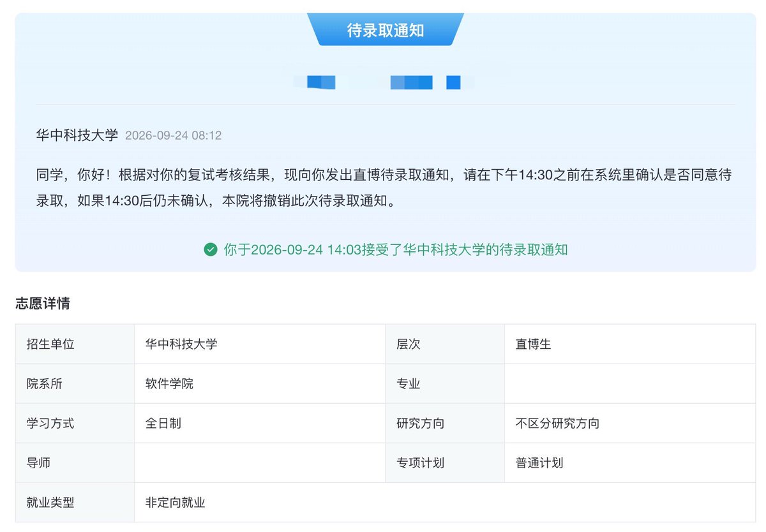
Task: Click the timestamp 2026-09-24 08:12
Action: 174,136
